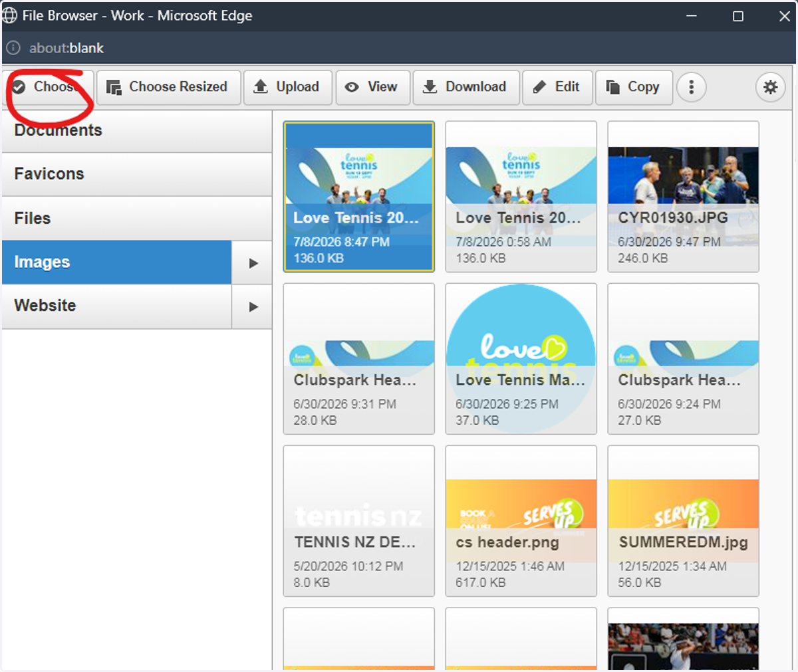Click the info icon in address bar
Screen dimensions: 798x672
point(13,48)
